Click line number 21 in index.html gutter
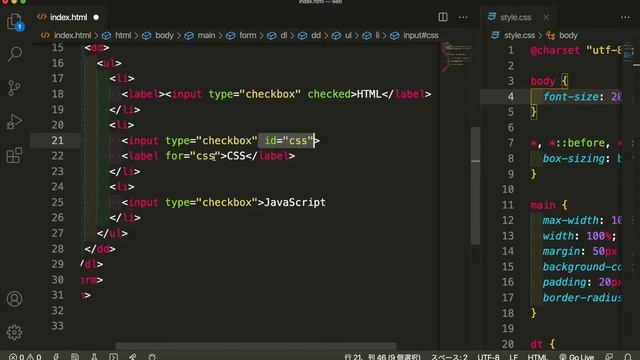The width and height of the screenshot is (640, 360). click(58, 140)
